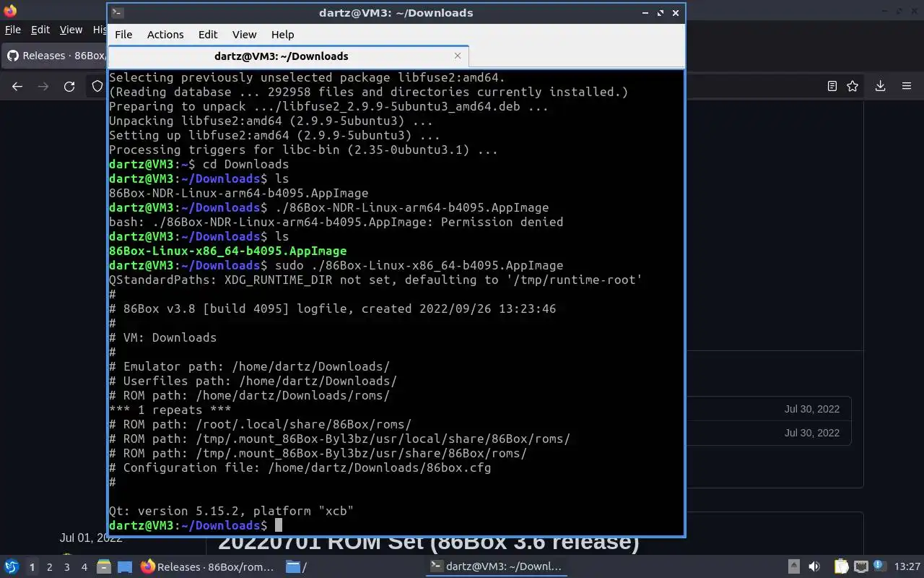Switch to Firefox Releases window in taskbar
The width and height of the screenshot is (924, 578).
tap(208, 567)
